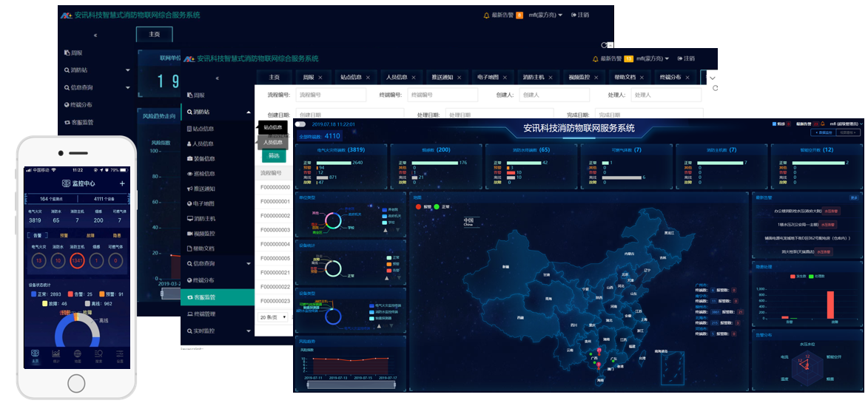Click the refresh icon beside the middle window tabs
This screenshot has height=403, width=868.
pyautogui.click(x=716, y=88)
